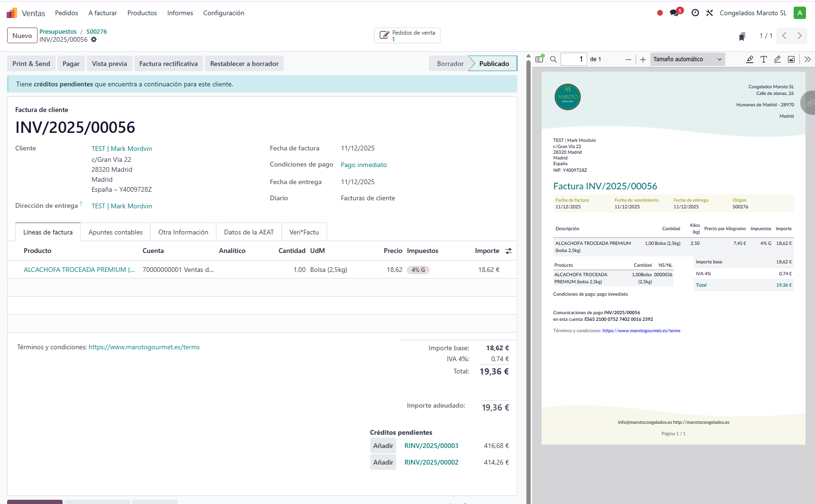Toggle optional columns in invoice lines table
This screenshot has width=815, height=504.
pyautogui.click(x=508, y=251)
